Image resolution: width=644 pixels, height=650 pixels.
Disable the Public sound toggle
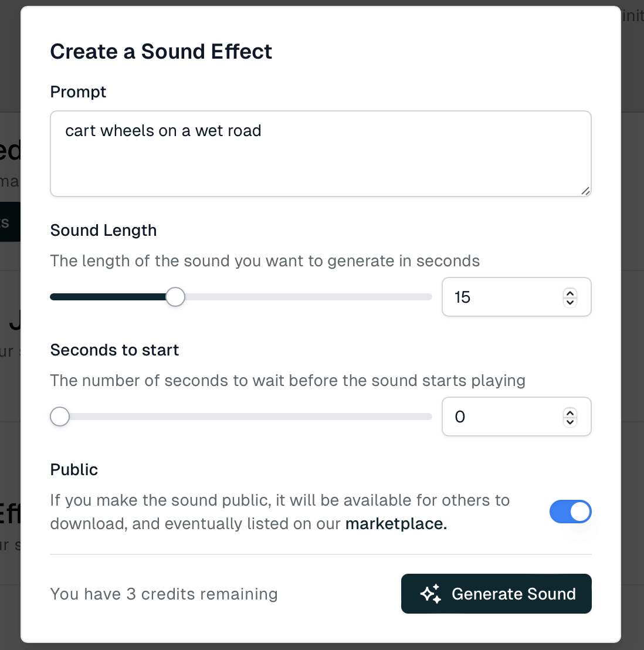(570, 512)
